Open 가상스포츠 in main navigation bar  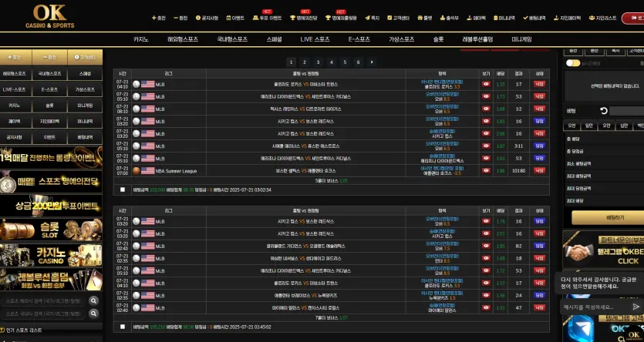[402, 39]
